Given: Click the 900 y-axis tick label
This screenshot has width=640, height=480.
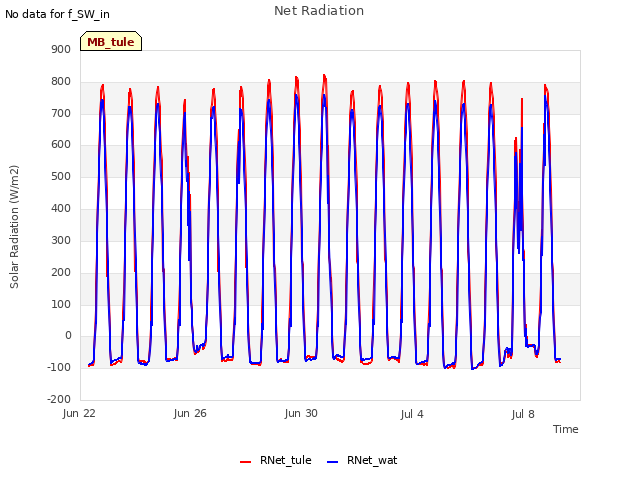Looking at the screenshot, I should 61,49.
